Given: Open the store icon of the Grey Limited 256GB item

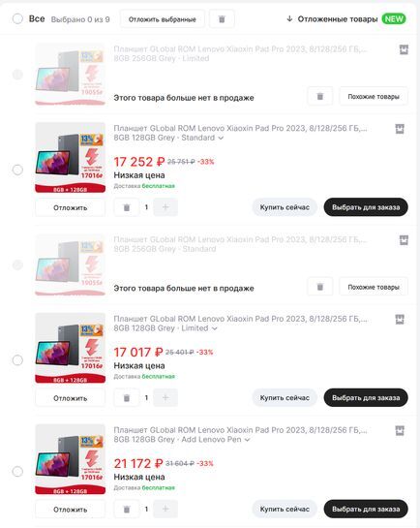Looking at the screenshot, I should pyautogui.click(x=404, y=49).
